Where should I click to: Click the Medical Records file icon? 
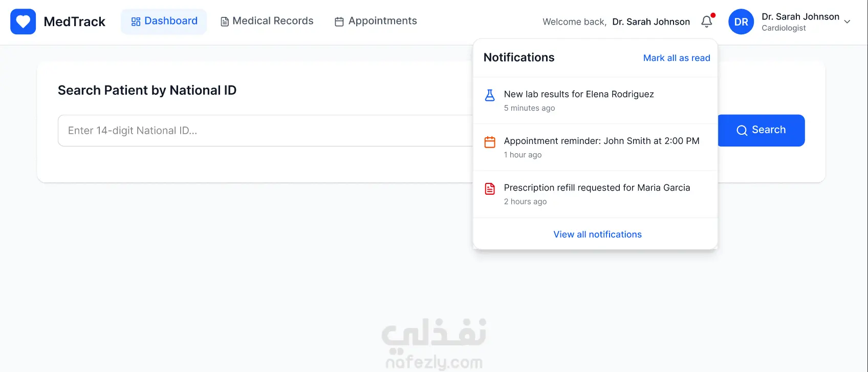point(225,22)
